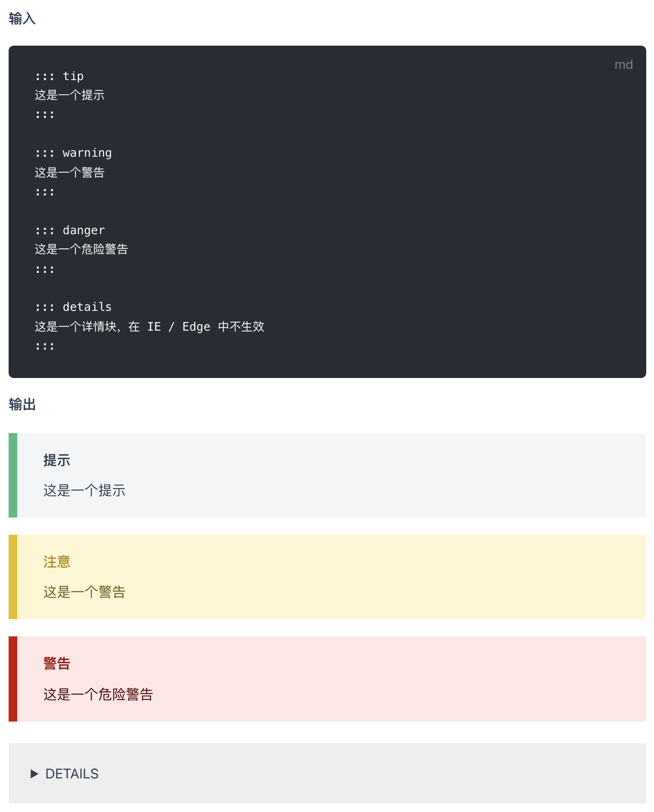Click the 提示 tip box title
Viewport: 654px width, 812px height.
tap(57, 460)
